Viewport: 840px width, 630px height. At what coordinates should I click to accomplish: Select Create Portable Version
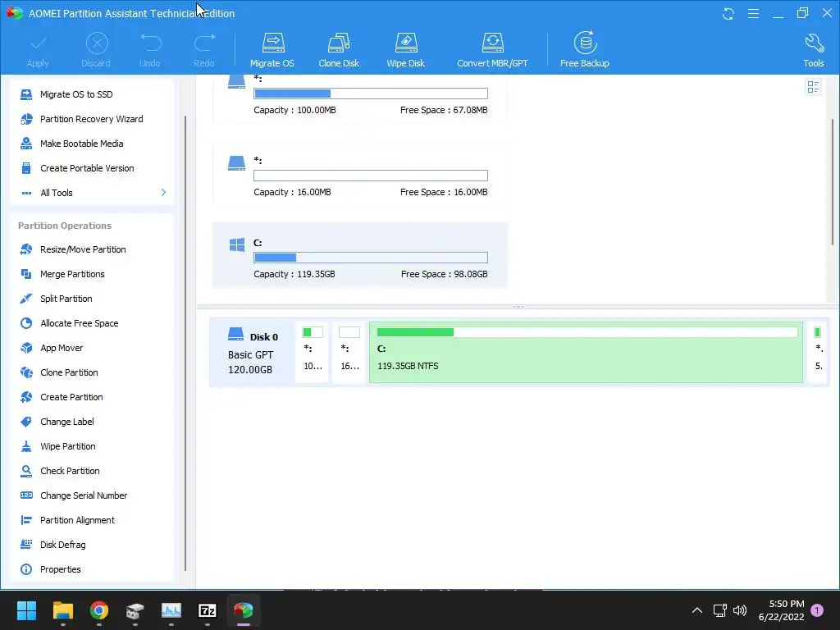click(89, 168)
